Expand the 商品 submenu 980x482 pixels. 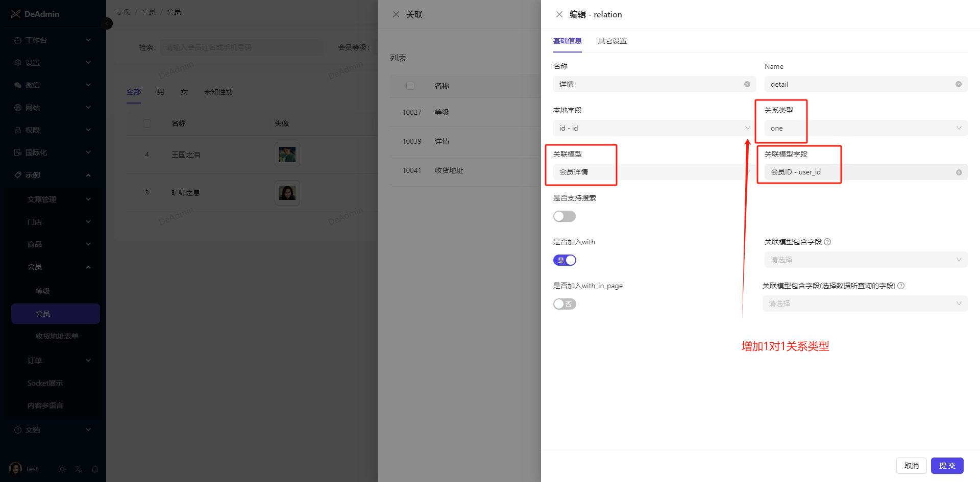55,244
